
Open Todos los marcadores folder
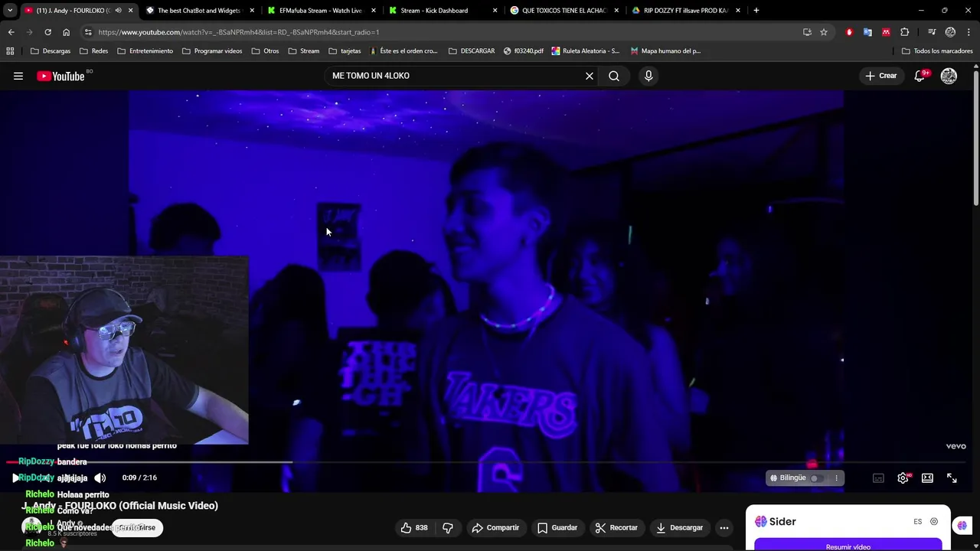[937, 51]
